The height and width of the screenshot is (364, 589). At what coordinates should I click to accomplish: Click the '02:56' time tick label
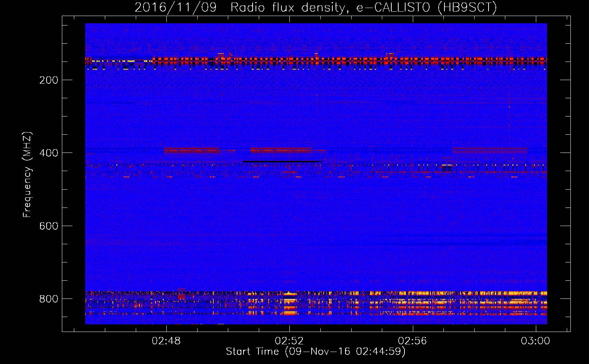pos(412,341)
